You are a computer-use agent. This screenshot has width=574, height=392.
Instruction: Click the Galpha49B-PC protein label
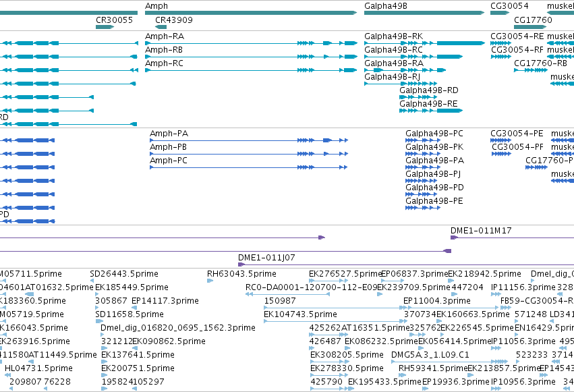pyautogui.click(x=434, y=134)
